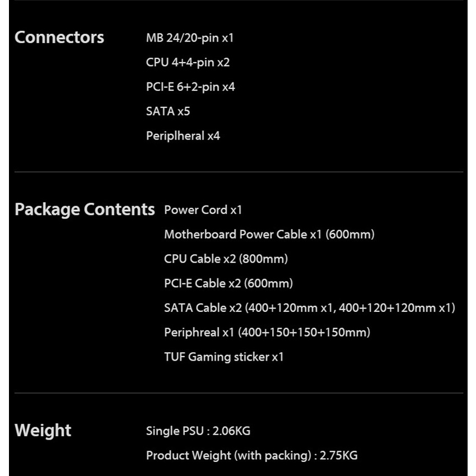
Task: Select the Single PSU : 2.06KG line
Action: [x=198, y=431]
